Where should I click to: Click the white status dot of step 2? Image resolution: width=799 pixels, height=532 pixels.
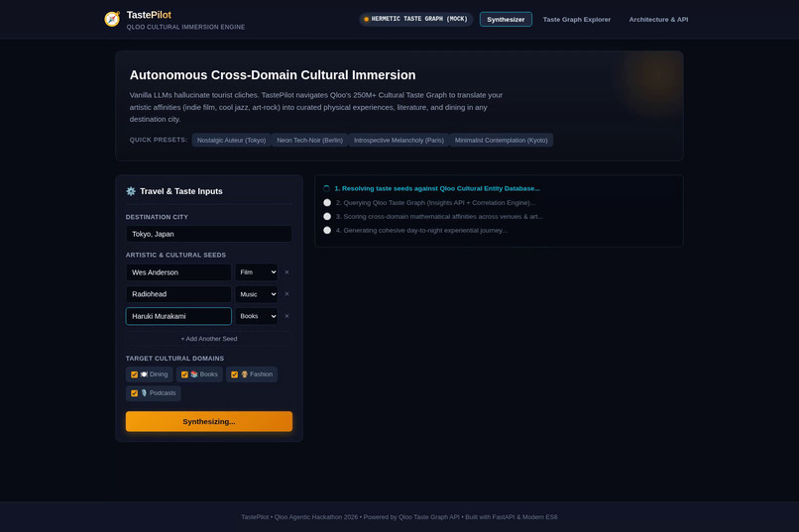point(327,203)
